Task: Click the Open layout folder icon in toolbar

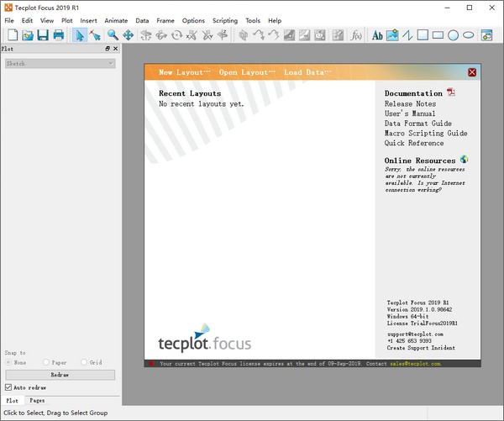Action: [28, 34]
